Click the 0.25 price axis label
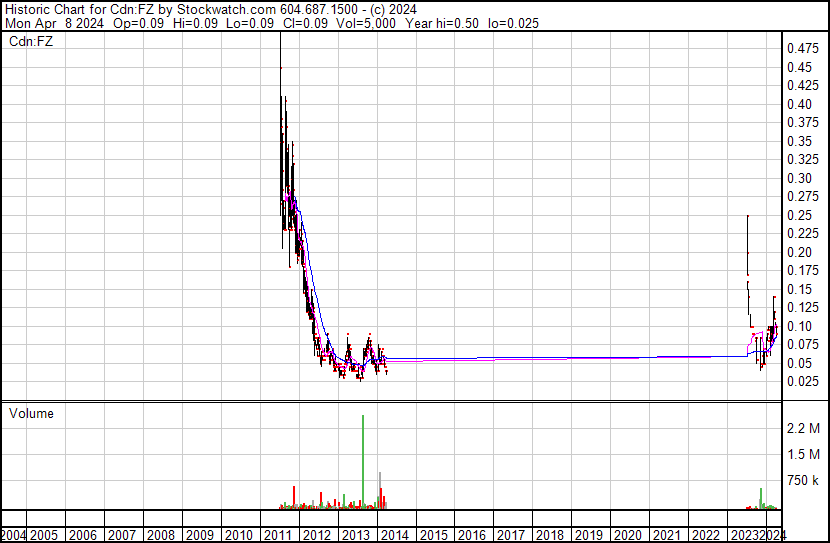830x543 pixels. point(799,215)
